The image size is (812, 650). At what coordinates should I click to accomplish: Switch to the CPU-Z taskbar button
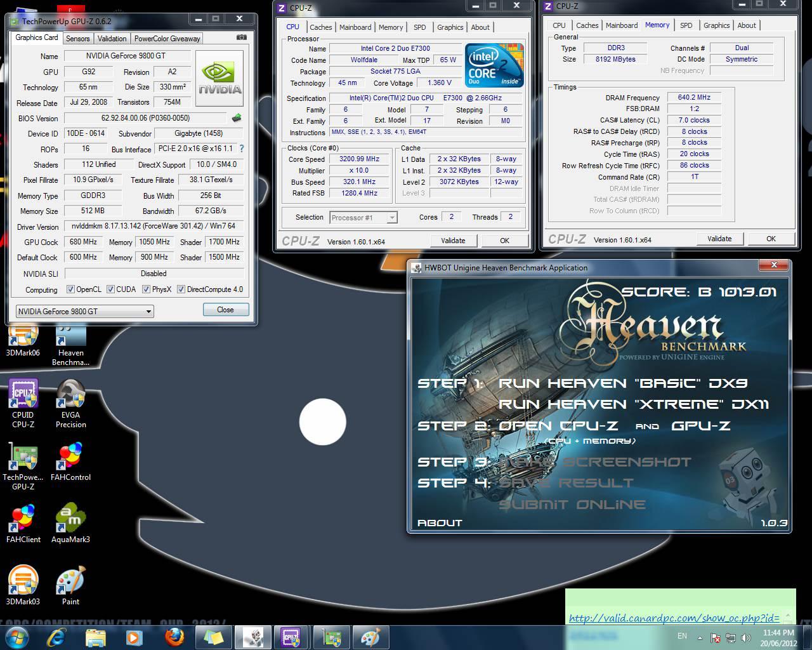(x=291, y=637)
